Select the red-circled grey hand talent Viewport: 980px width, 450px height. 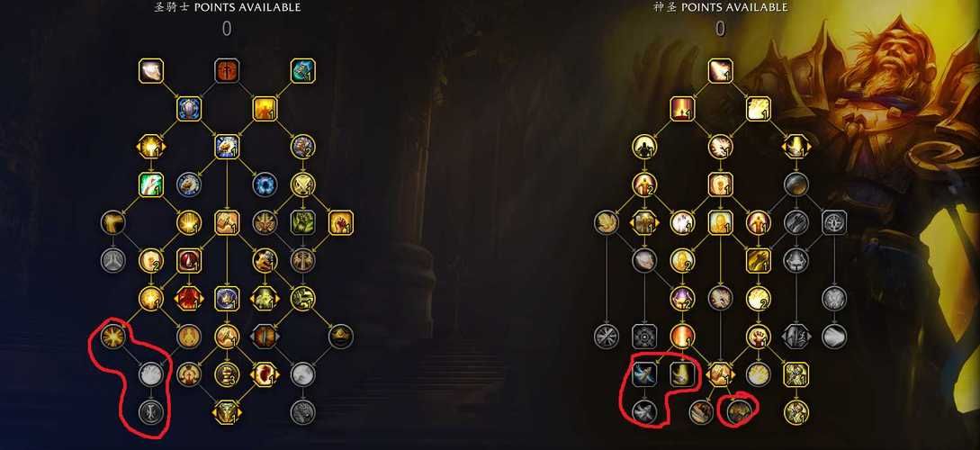pyautogui.click(x=151, y=374)
